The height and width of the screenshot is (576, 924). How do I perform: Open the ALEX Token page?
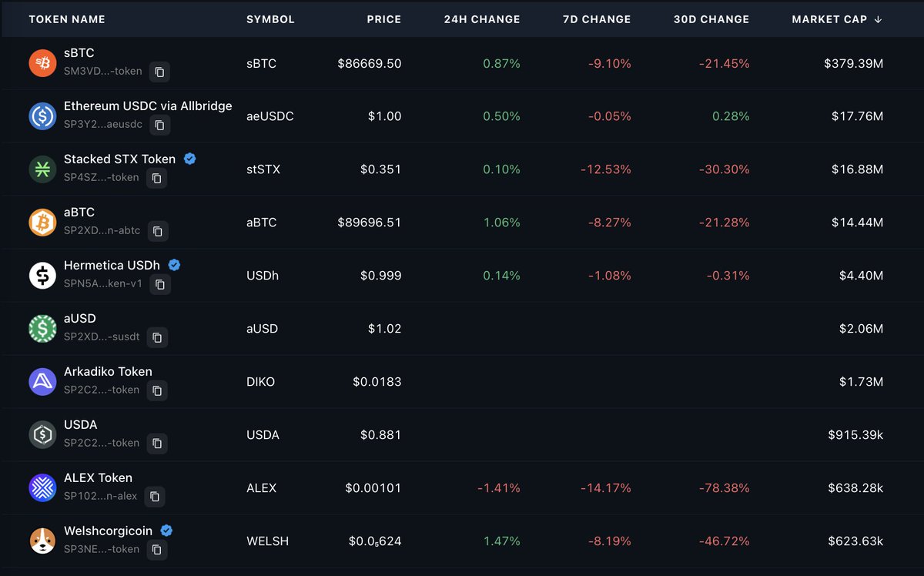coord(98,478)
